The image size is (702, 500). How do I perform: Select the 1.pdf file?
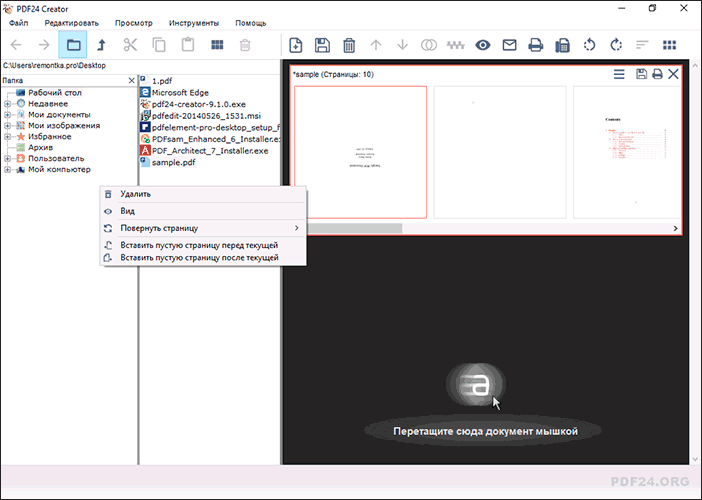click(162, 81)
